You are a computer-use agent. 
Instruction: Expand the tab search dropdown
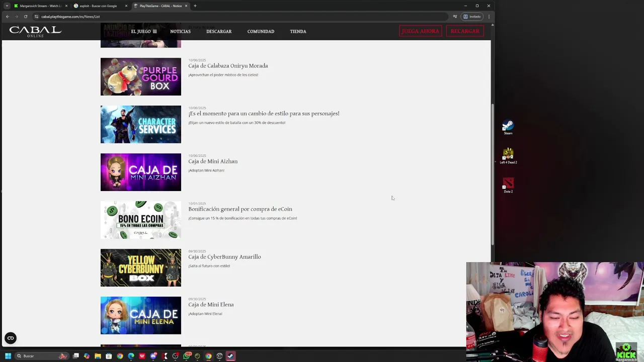click(x=7, y=6)
